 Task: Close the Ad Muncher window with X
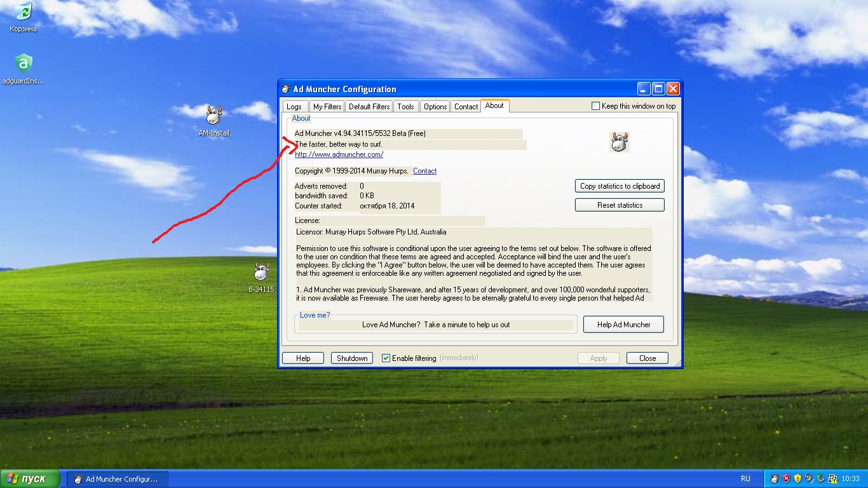673,89
